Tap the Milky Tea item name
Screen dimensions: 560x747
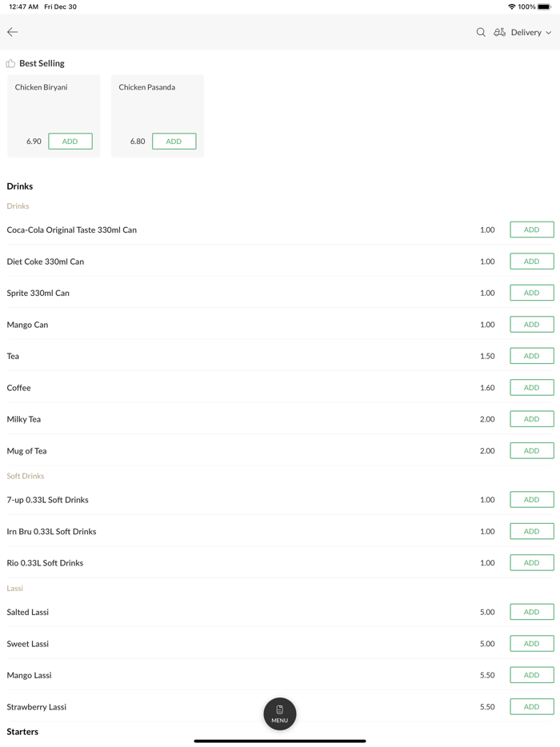(24, 419)
